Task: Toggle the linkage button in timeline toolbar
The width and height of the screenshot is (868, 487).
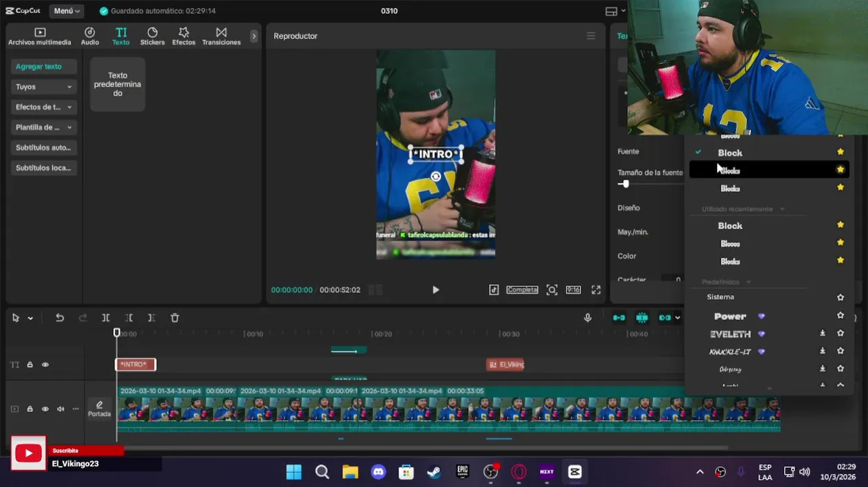Action: (665, 318)
